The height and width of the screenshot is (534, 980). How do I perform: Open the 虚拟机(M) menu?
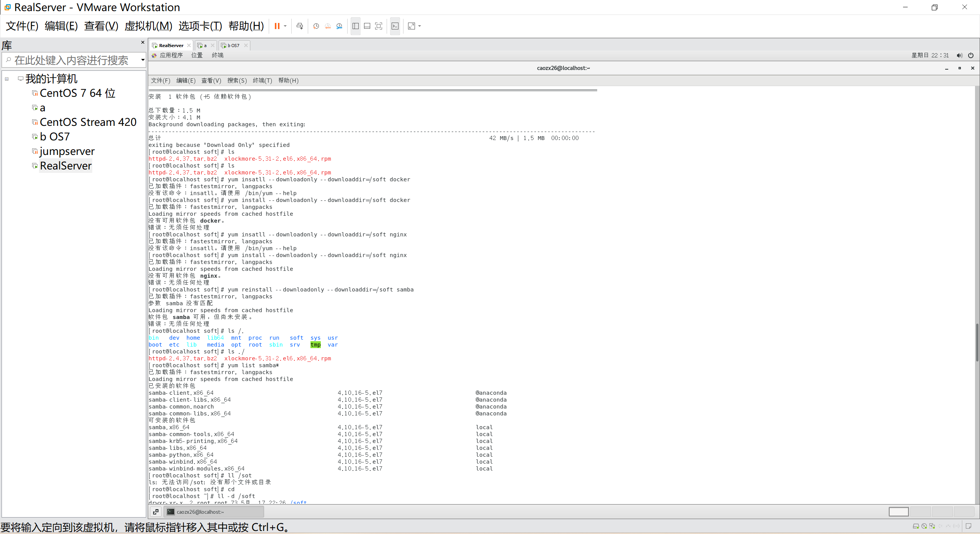149,26
